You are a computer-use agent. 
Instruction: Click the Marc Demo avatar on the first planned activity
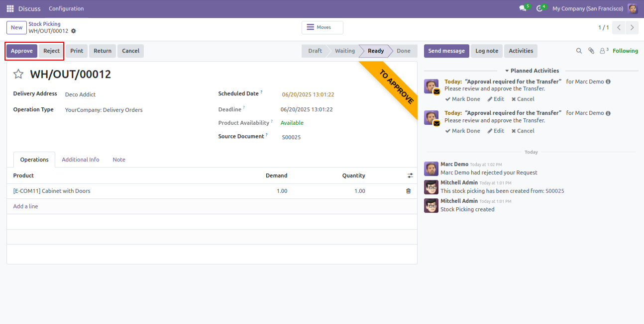[x=431, y=86]
